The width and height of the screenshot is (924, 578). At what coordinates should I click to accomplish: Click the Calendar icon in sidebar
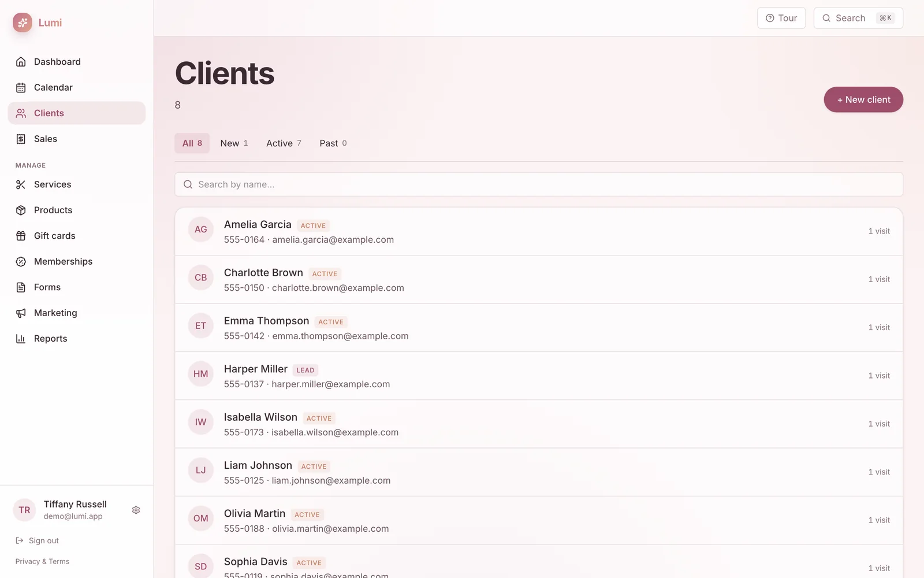(21, 88)
